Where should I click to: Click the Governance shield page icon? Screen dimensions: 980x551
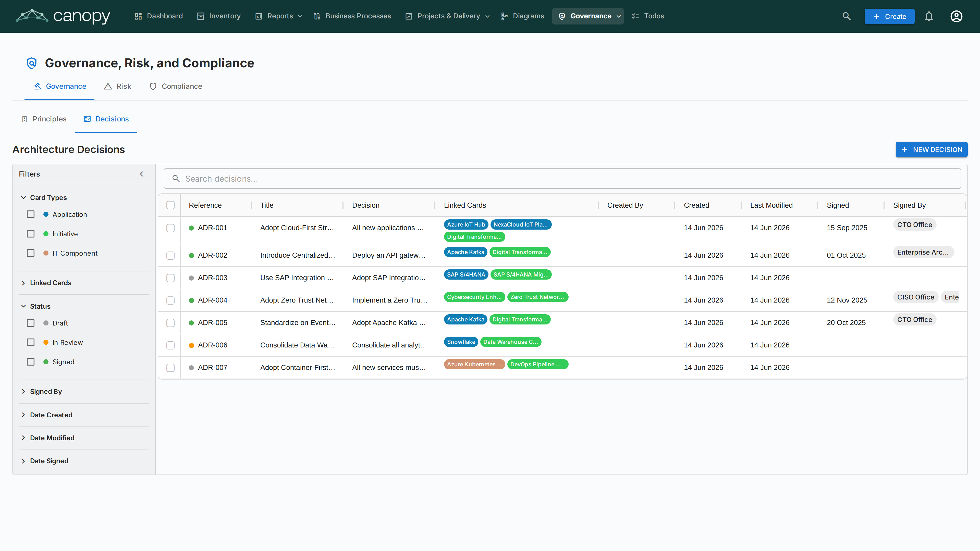32,63
